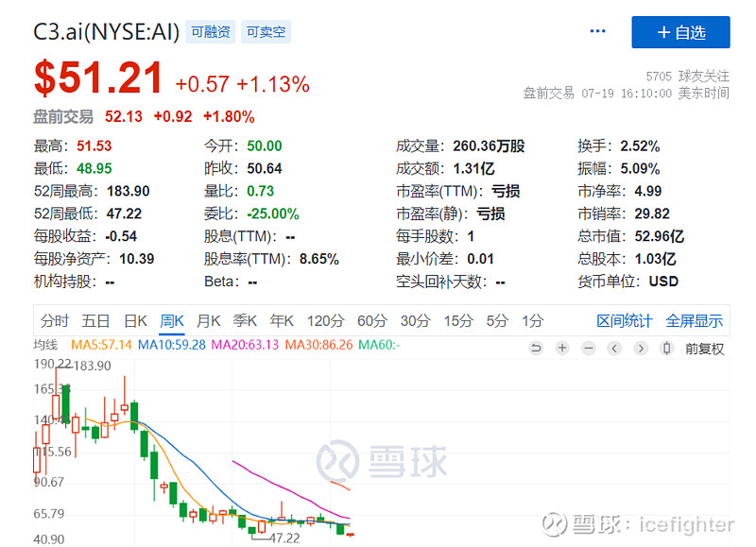Move chart left with left chevron icon

tap(614, 348)
